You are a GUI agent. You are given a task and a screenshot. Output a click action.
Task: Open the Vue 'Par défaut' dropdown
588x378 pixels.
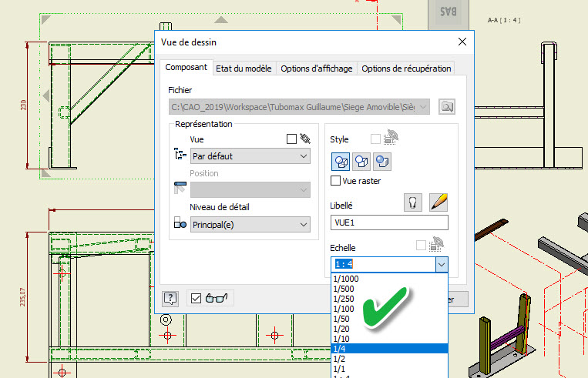pyautogui.click(x=250, y=156)
